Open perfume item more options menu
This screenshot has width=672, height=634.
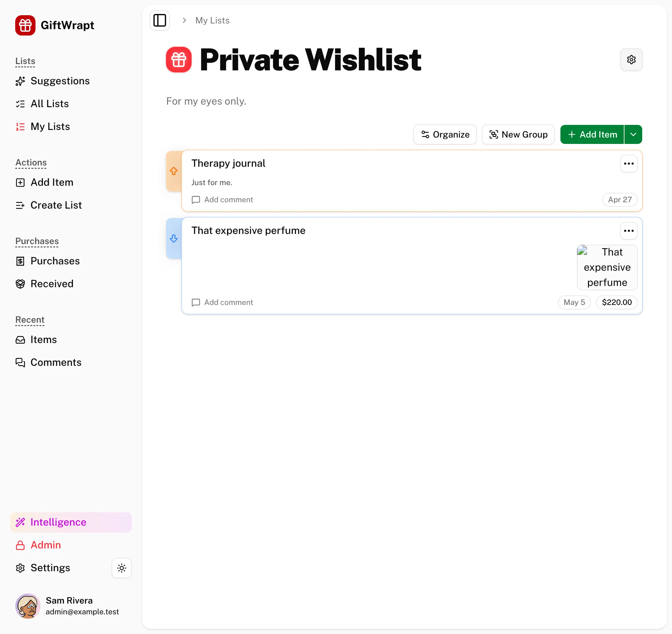tap(629, 231)
